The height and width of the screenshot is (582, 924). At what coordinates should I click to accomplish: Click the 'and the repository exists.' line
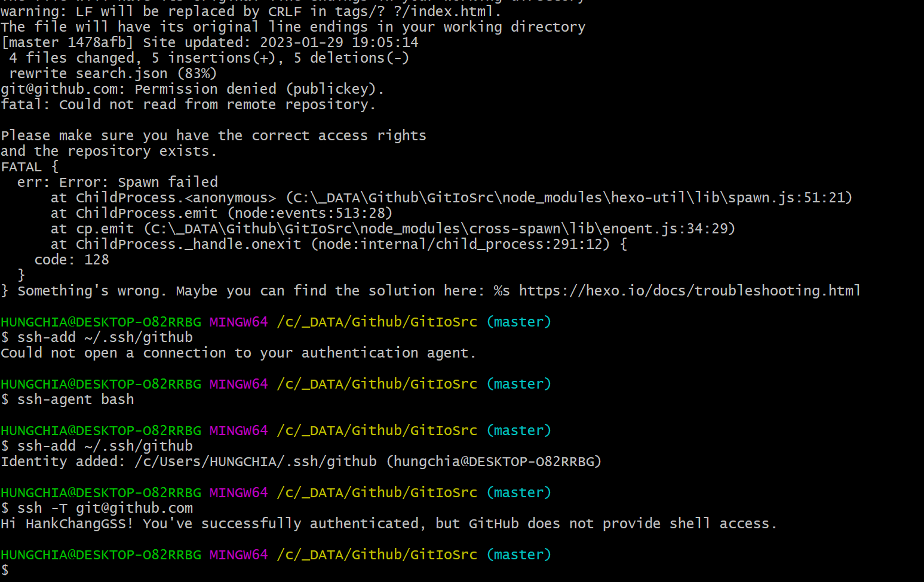109,151
